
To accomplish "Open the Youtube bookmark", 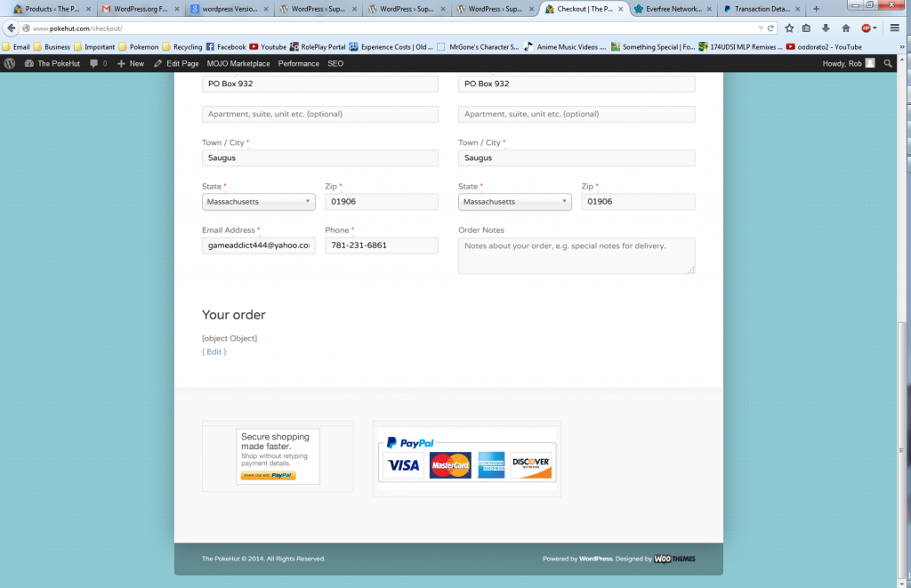I will pos(268,46).
